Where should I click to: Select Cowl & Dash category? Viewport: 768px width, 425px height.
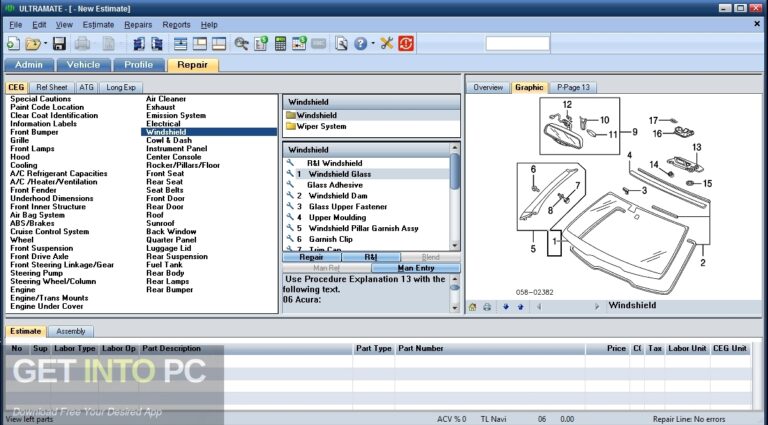tap(168, 141)
